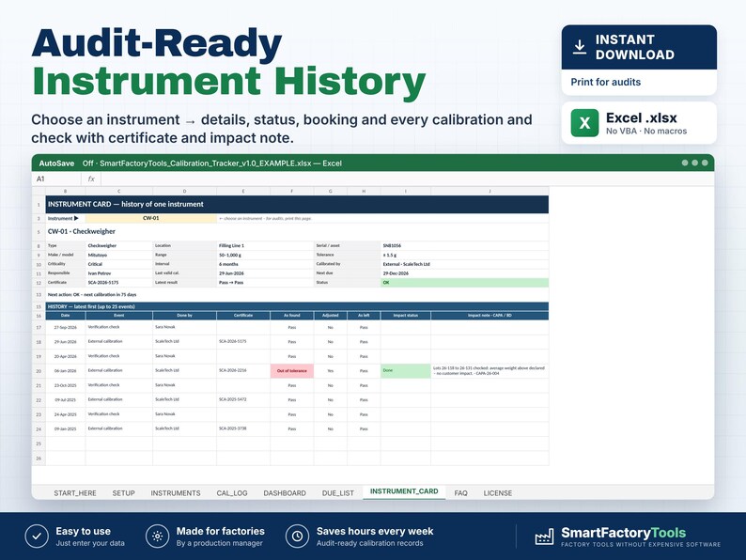Click the 27-Sep-2026 date cell

66,327
